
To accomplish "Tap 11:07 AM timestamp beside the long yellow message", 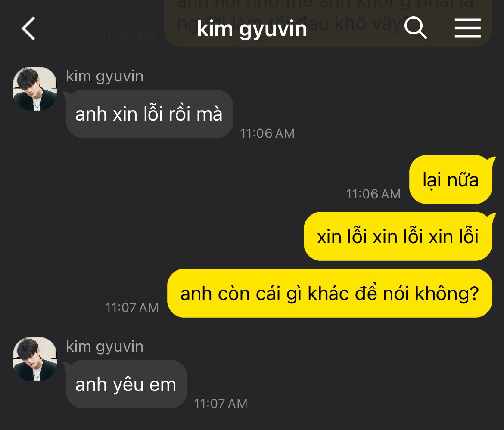I will pyautogui.click(x=132, y=308).
